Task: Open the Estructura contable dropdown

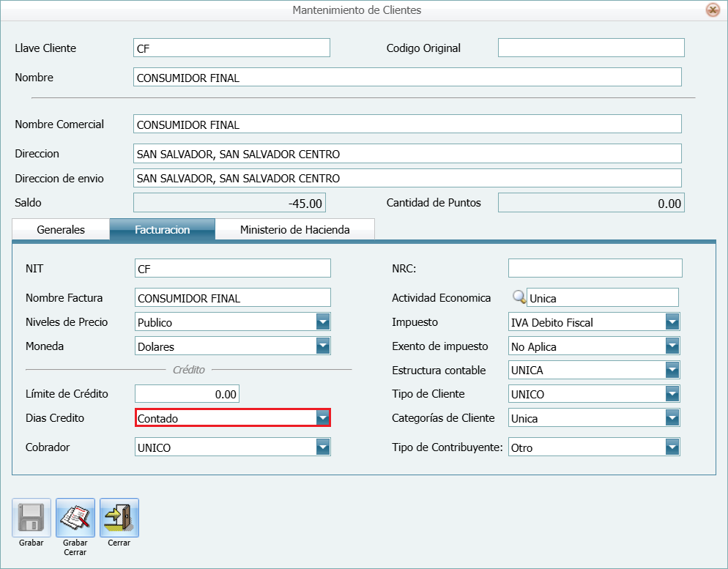Action: pyautogui.click(x=672, y=370)
